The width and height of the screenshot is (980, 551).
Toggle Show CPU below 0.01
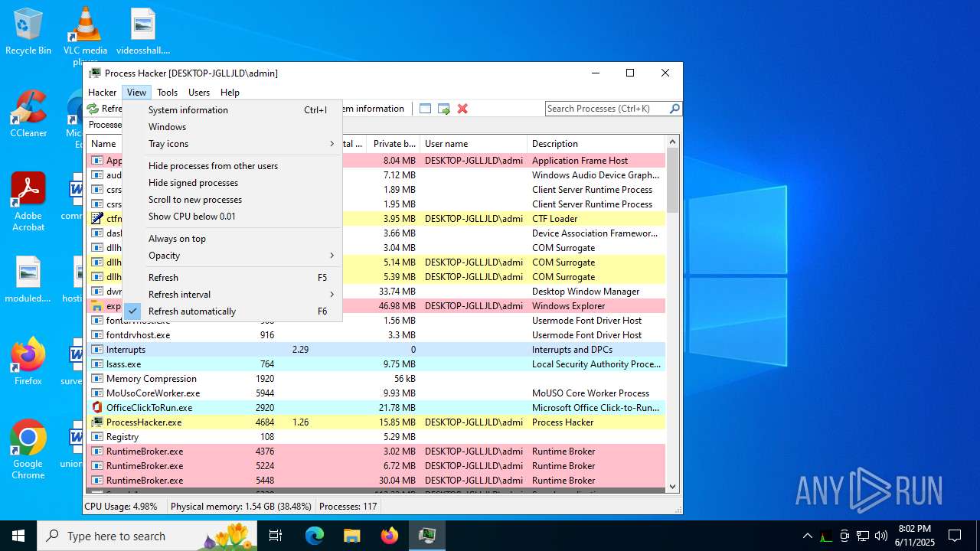click(232, 216)
